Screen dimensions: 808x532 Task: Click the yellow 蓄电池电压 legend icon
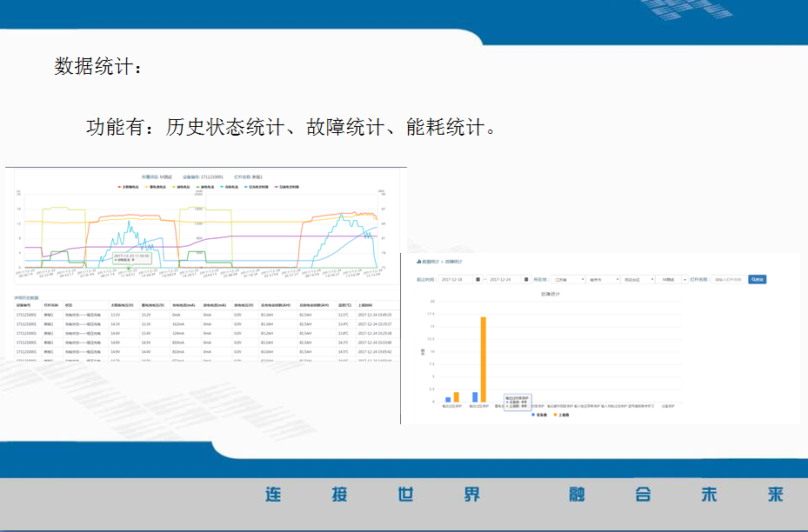[145, 187]
